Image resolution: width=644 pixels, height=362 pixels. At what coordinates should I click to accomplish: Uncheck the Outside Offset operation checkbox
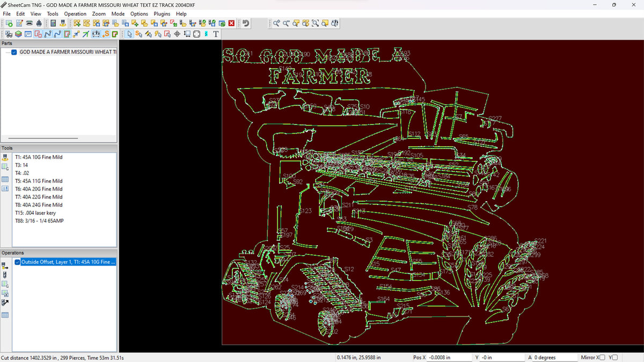pyautogui.click(x=18, y=262)
